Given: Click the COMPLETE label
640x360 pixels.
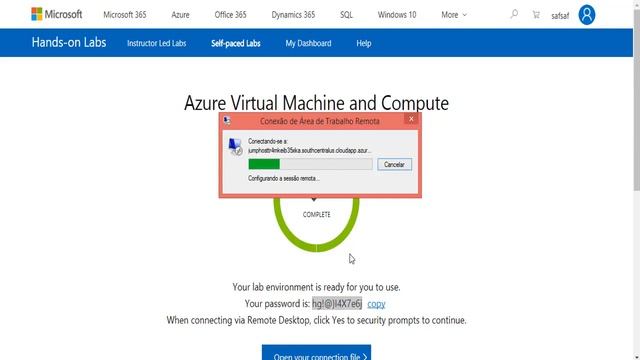Looking at the screenshot, I should coord(316,214).
